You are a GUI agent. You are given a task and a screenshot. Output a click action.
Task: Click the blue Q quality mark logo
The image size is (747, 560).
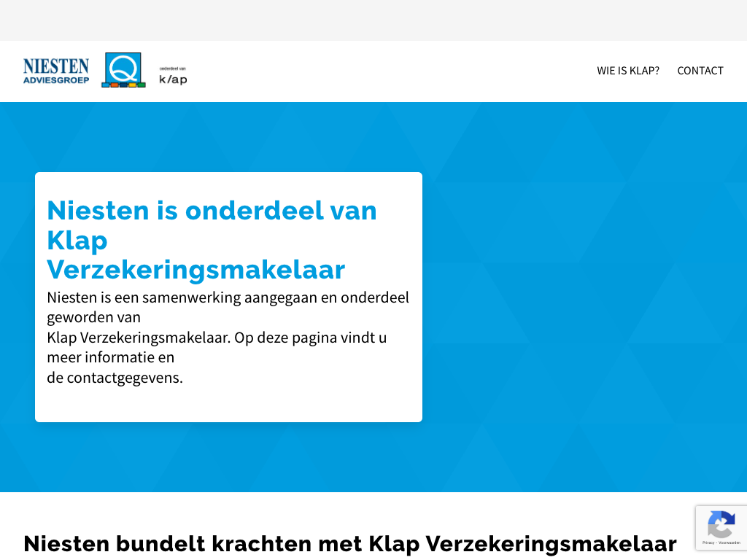123,70
